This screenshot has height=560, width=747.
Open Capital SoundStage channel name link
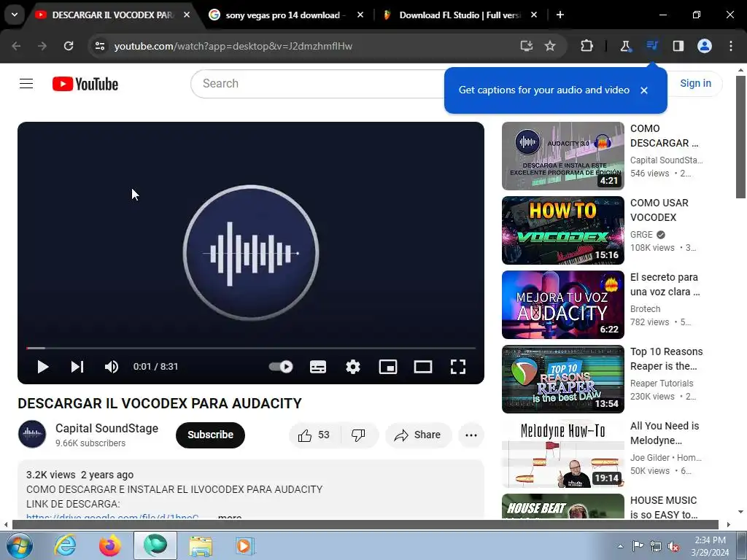pos(107,428)
